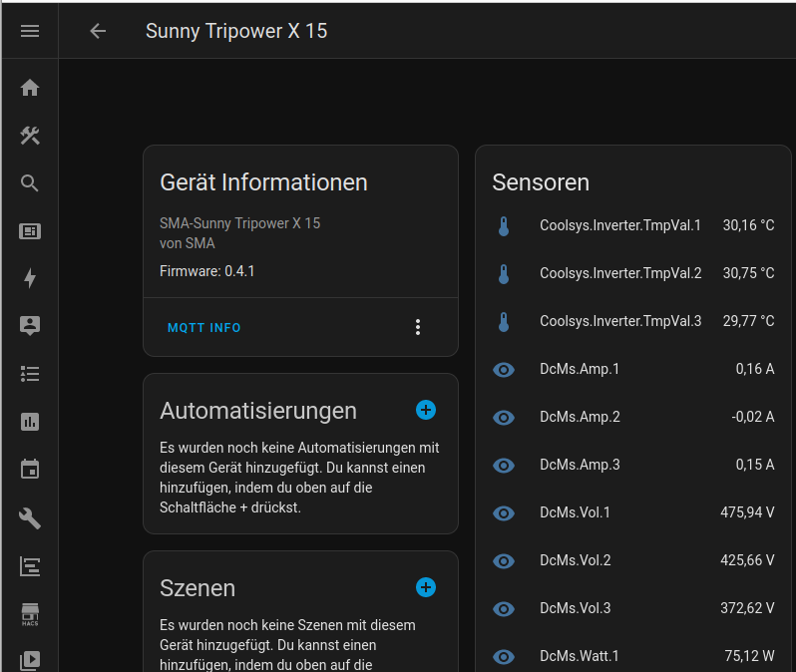Click the Sunny Tripower X 15 page title
The height and width of the screenshot is (672, 796).
pyautogui.click(x=236, y=31)
